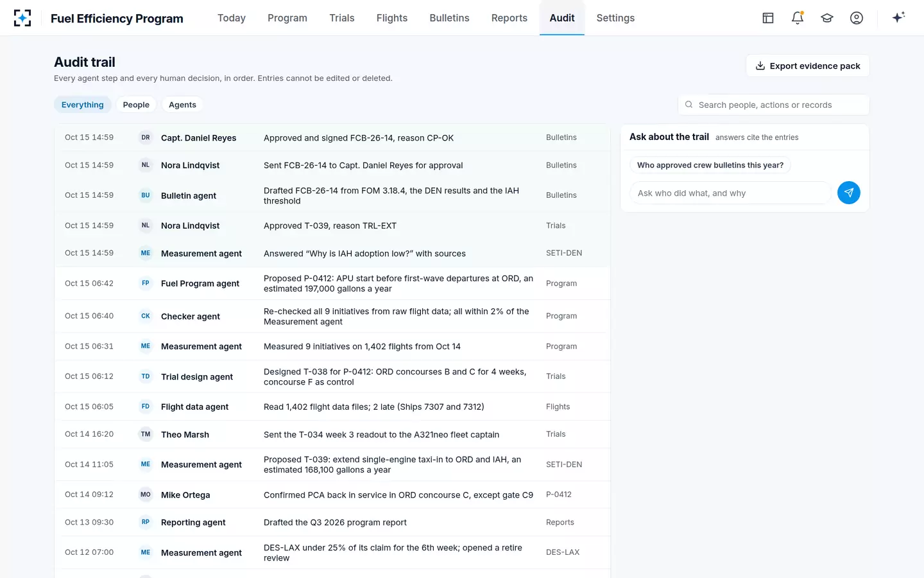
Task: Select "Read 1,402 flight data files" entry
Action: tap(332, 407)
